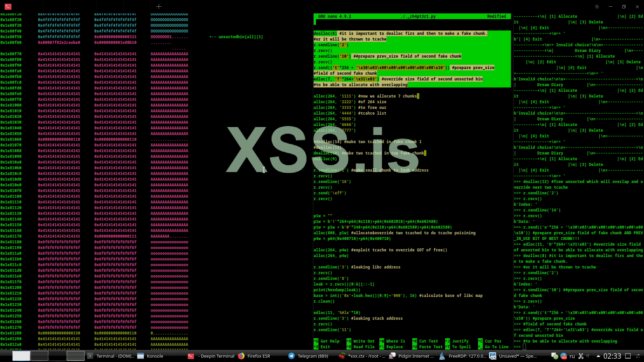
Task: Switch to the fourth virtual desktop
Action: tap(75, 356)
